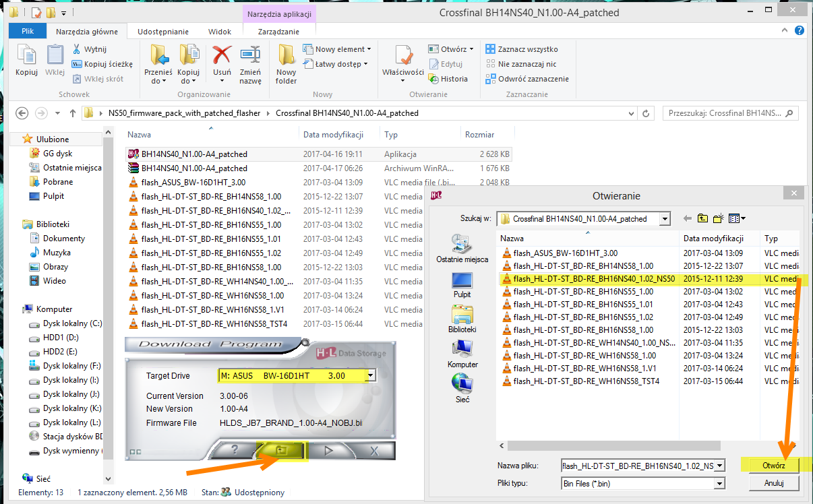Click Kopiuj ścieżkę in the ribbon
This screenshot has width=813, height=504.
[102, 64]
